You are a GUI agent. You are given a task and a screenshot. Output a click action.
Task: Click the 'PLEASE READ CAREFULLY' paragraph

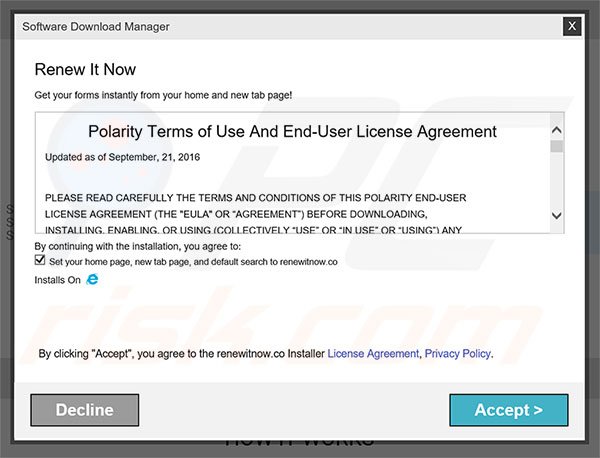256,214
